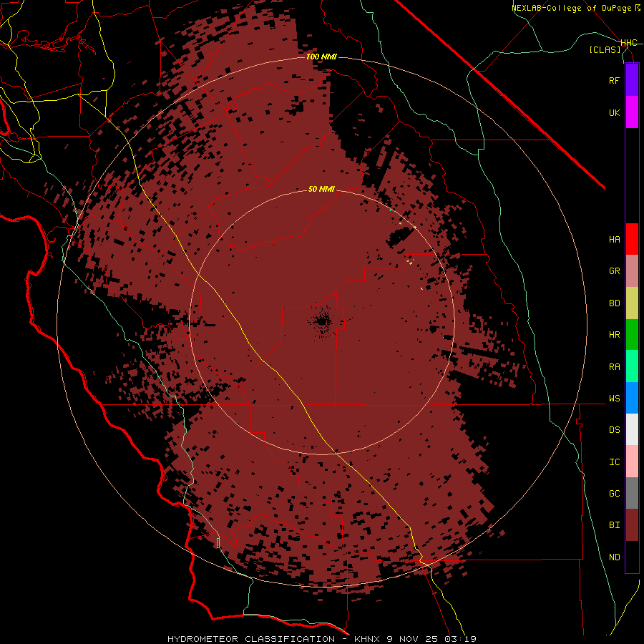Click the WS legend label
This screenshot has width=644, height=644.
[614, 398]
